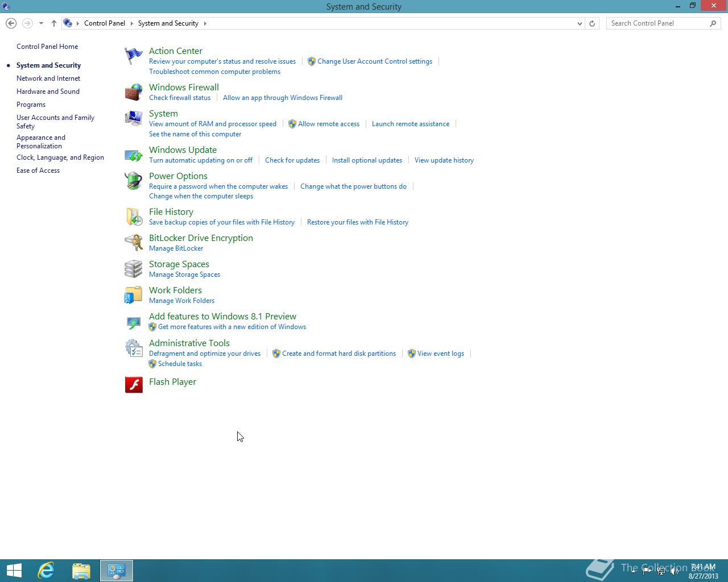Click Manage BitLocker link

tap(176, 248)
